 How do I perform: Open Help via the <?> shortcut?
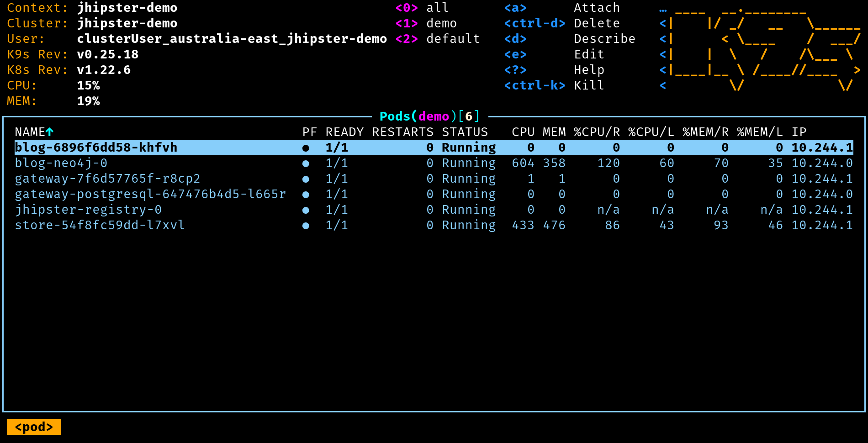pos(554,70)
